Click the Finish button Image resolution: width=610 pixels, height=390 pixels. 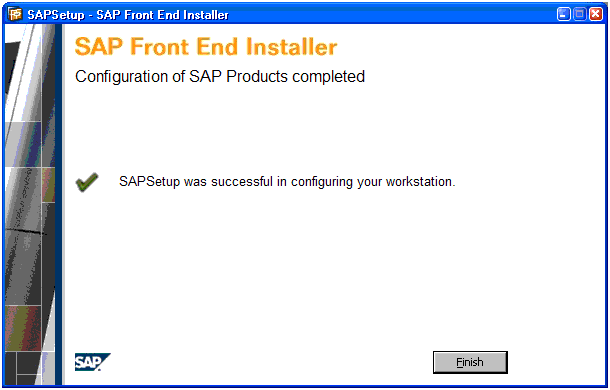point(470,362)
